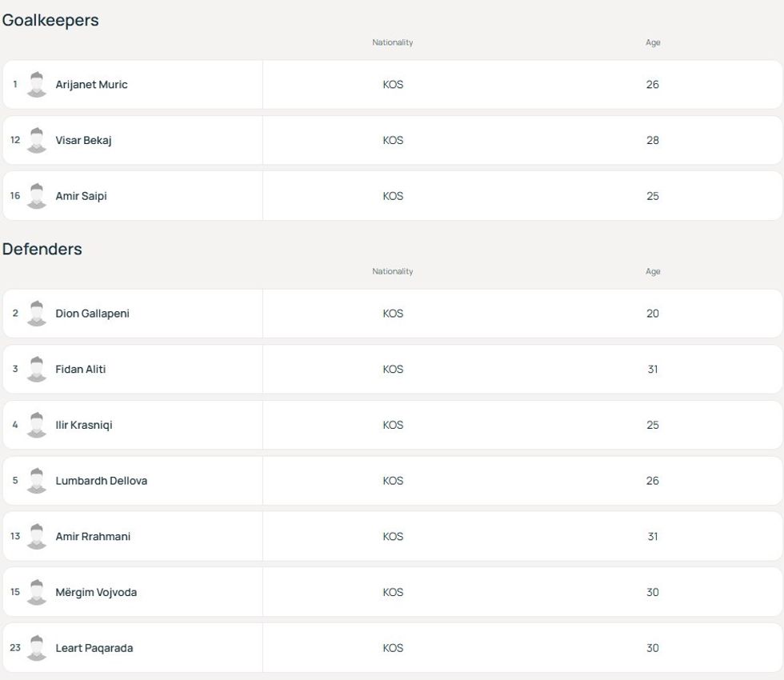
Task: Click the Goalkeepers Age column header
Action: [x=653, y=42]
